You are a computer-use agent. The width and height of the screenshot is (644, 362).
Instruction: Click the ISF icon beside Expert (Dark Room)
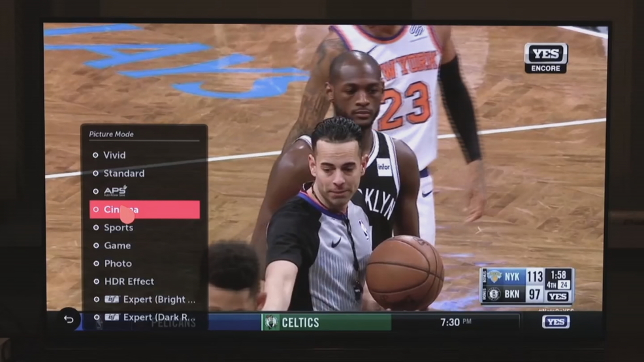tap(112, 317)
